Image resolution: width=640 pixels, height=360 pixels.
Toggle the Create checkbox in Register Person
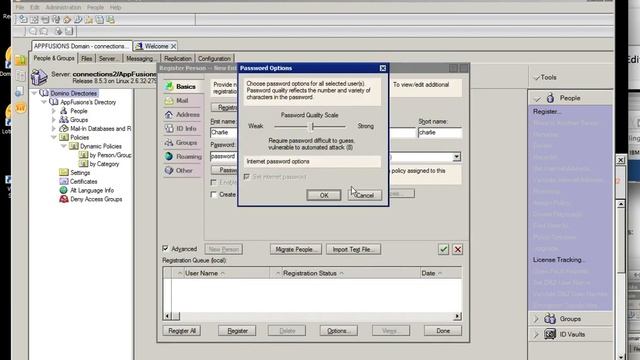click(213, 194)
